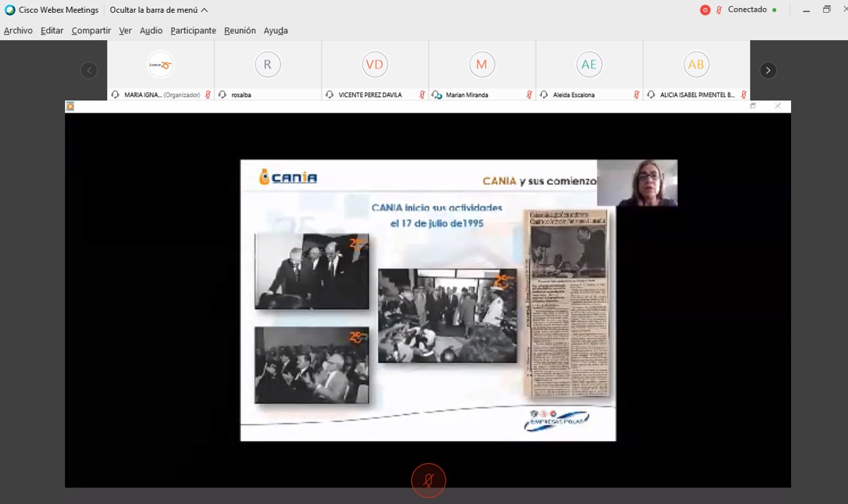This screenshot has width=848, height=504.
Task: Click the presenter's webcam video thumbnail
Action: point(637,183)
